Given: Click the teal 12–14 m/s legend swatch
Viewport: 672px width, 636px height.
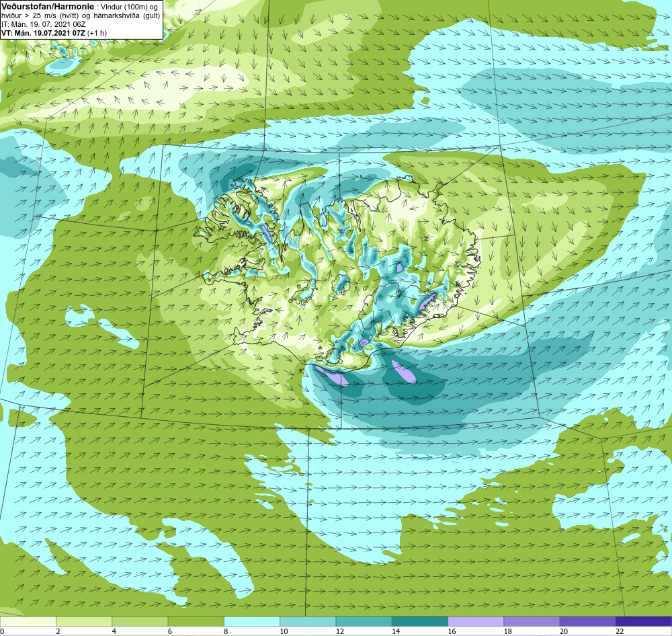Looking at the screenshot, I should pos(364,621).
